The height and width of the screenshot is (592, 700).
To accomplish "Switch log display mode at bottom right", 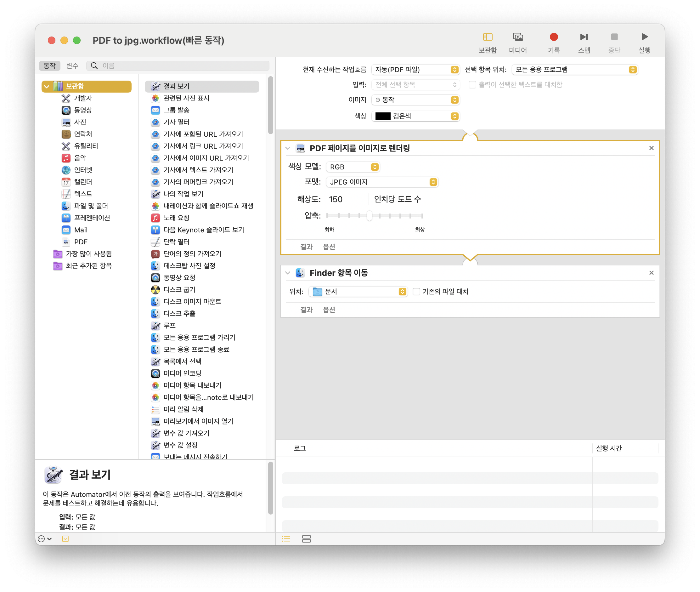I will click(307, 539).
